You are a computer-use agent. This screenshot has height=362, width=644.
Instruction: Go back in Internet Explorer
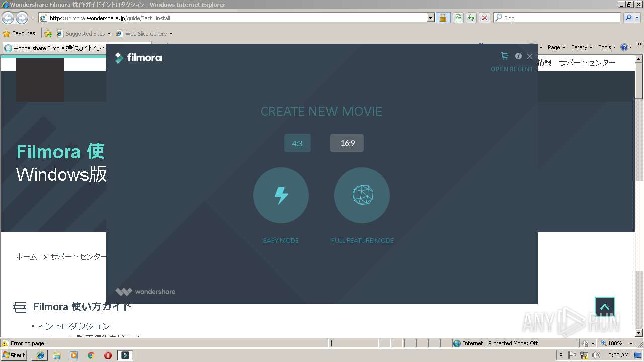coord(8,18)
